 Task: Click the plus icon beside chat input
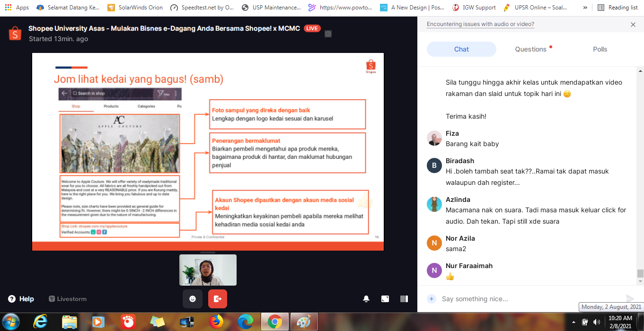pyautogui.click(x=431, y=299)
